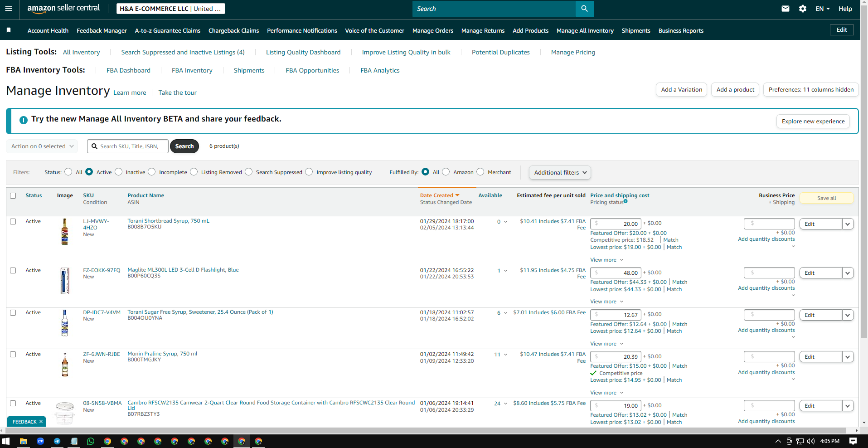The height and width of the screenshot is (448, 868).
Task: Expand available quantity chevron for Torani Sugar Free
Action: pyautogui.click(x=505, y=313)
